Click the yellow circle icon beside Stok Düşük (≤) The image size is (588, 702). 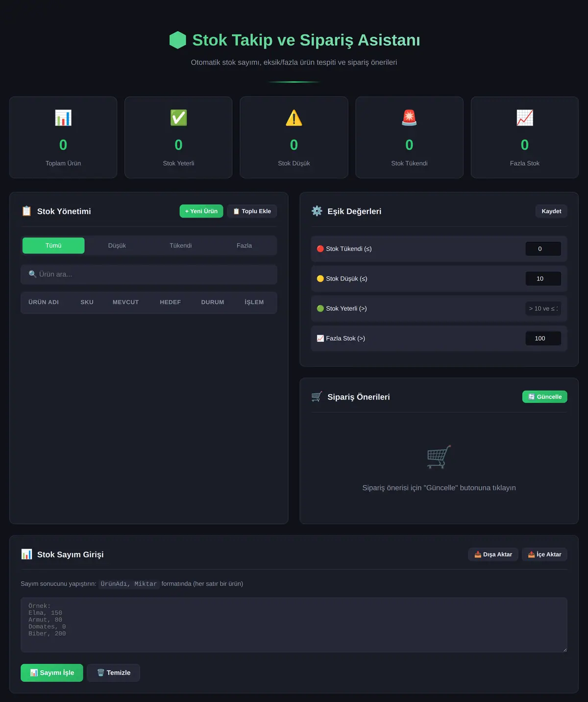pyautogui.click(x=320, y=279)
